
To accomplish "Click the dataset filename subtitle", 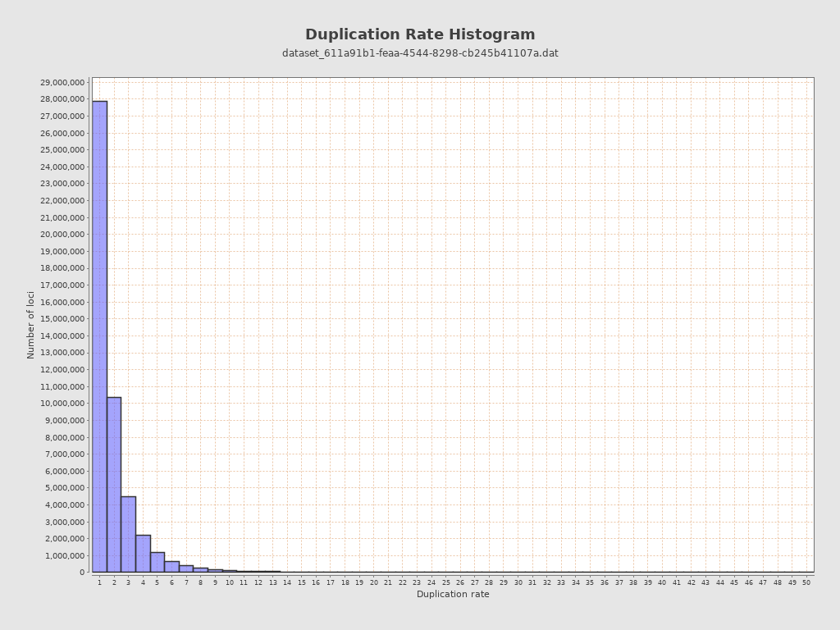I will point(420,53).
